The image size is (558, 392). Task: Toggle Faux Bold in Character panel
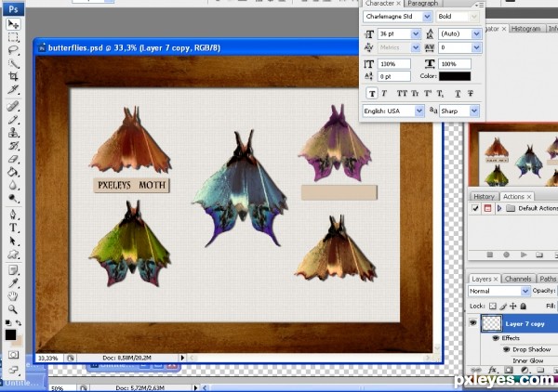click(372, 94)
